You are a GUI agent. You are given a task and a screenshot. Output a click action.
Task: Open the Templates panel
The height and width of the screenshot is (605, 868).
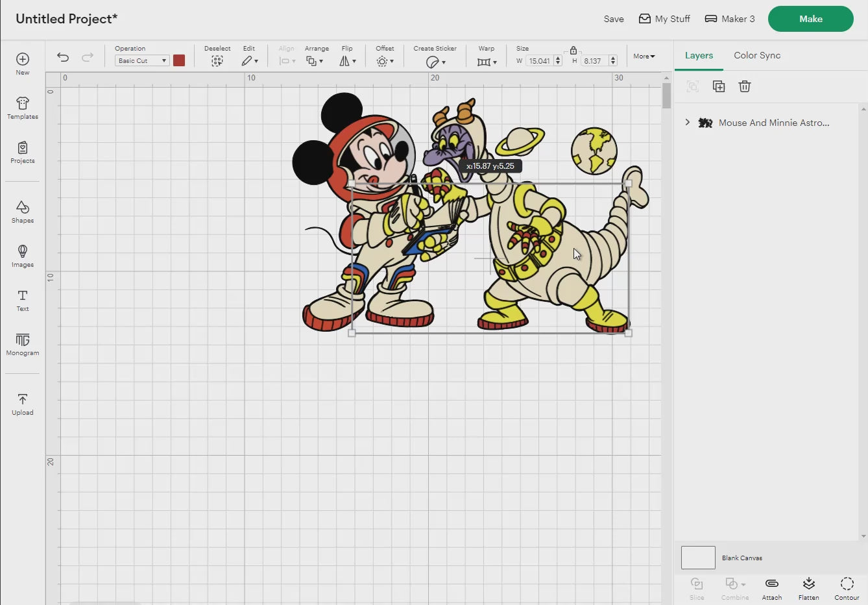coord(23,108)
